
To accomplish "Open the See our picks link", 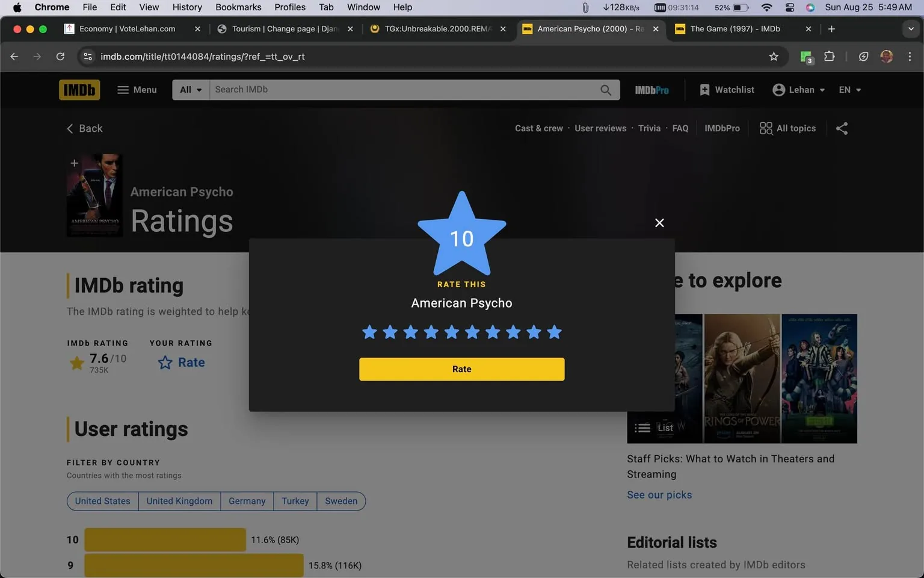I will 659,494.
